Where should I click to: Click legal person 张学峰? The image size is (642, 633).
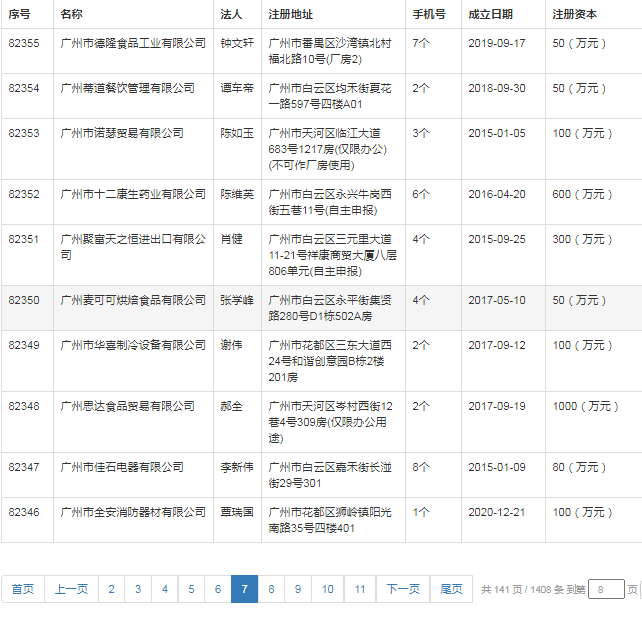237,300
